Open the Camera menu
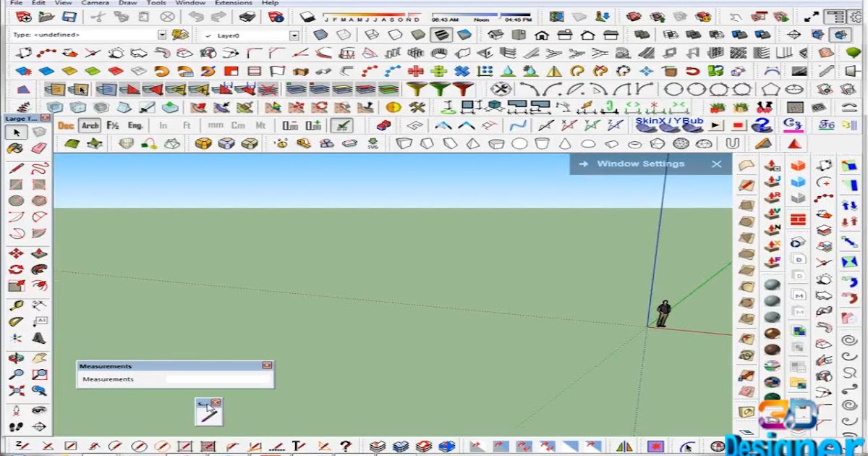868x456 pixels. point(95,3)
